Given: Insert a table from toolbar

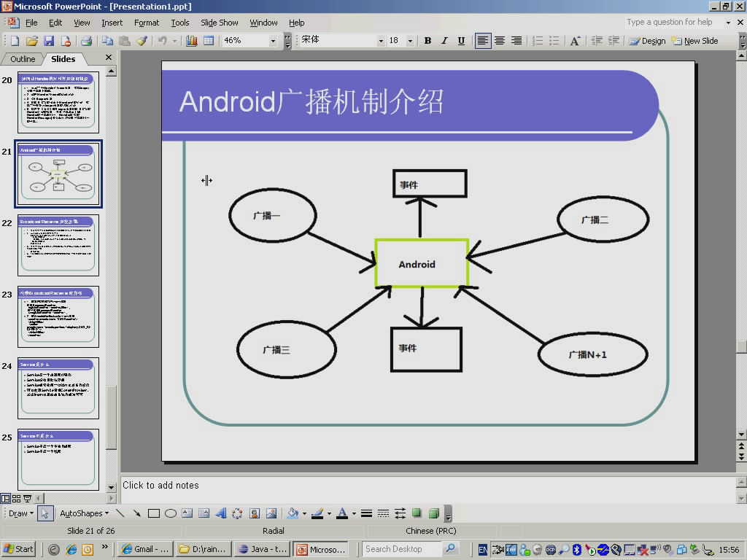Looking at the screenshot, I should (x=209, y=41).
